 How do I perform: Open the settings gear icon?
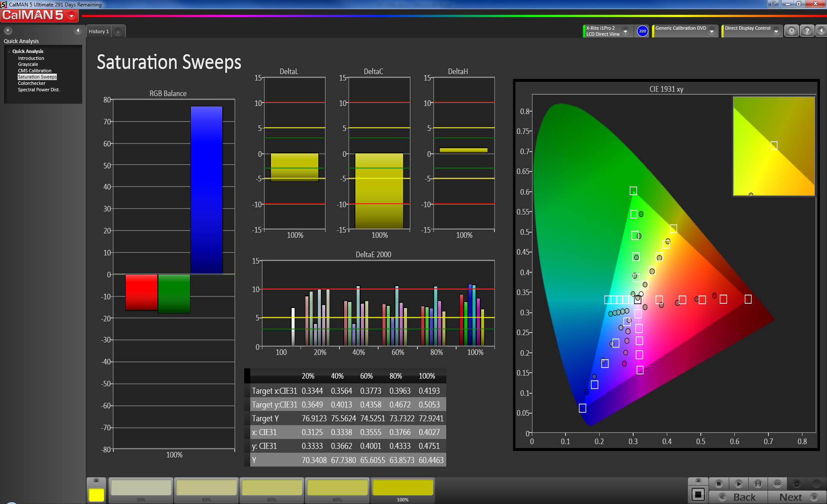791,31
